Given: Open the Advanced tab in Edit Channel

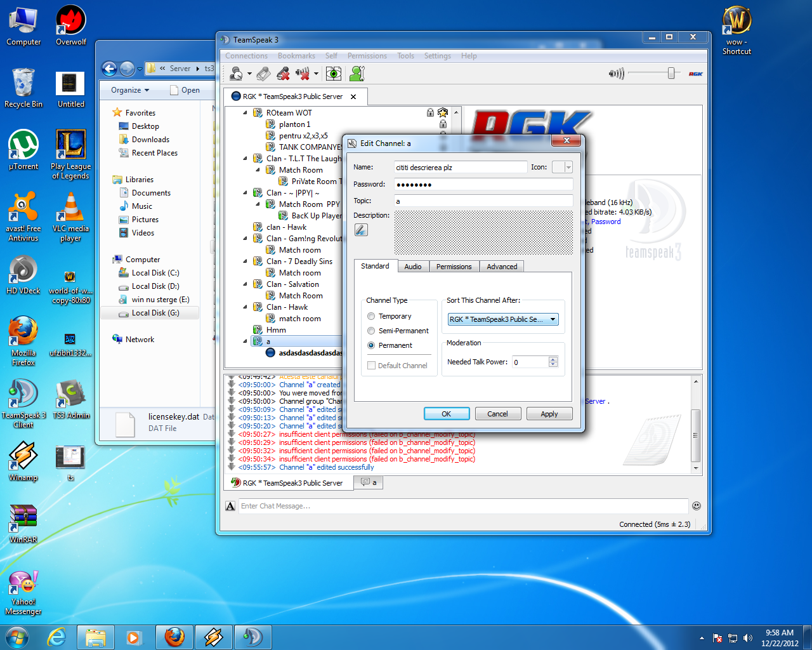Looking at the screenshot, I should 502,267.
